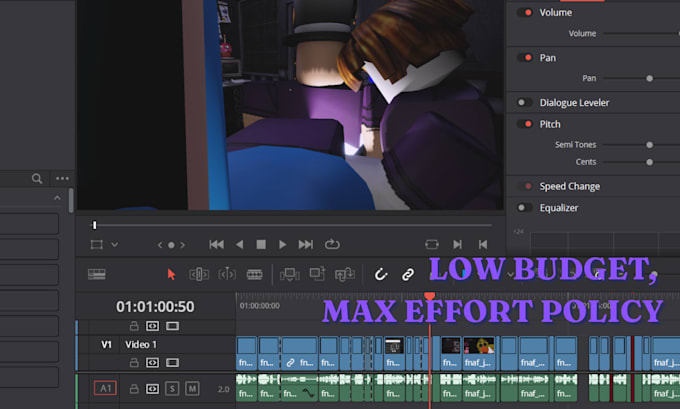The width and height of the screenshot is (680, 409).
Task: Disable display of track above Video 1
Action: pos(172,326)
